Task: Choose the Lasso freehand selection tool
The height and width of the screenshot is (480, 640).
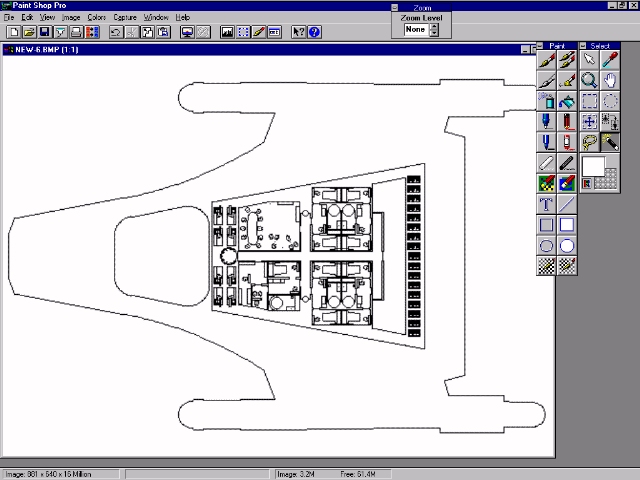Action: click(x=590, y=143)
